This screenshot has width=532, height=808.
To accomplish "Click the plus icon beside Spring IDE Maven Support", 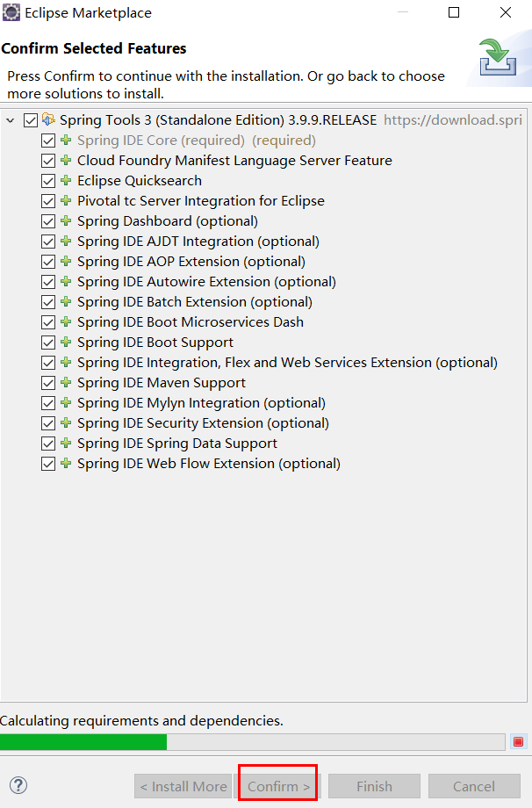I will pyautogui.click(x=66, y=382).
